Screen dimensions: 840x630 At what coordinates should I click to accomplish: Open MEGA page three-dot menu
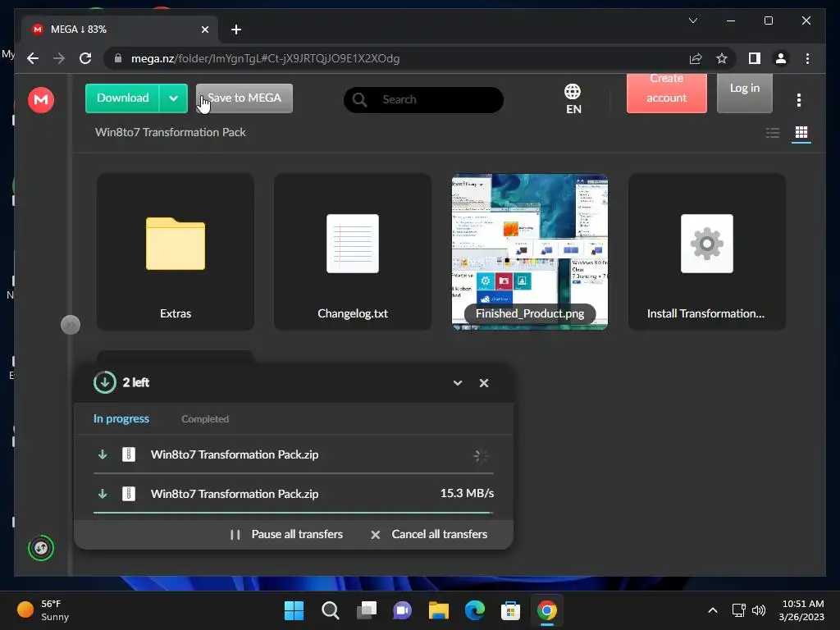[x=798, y=99]
